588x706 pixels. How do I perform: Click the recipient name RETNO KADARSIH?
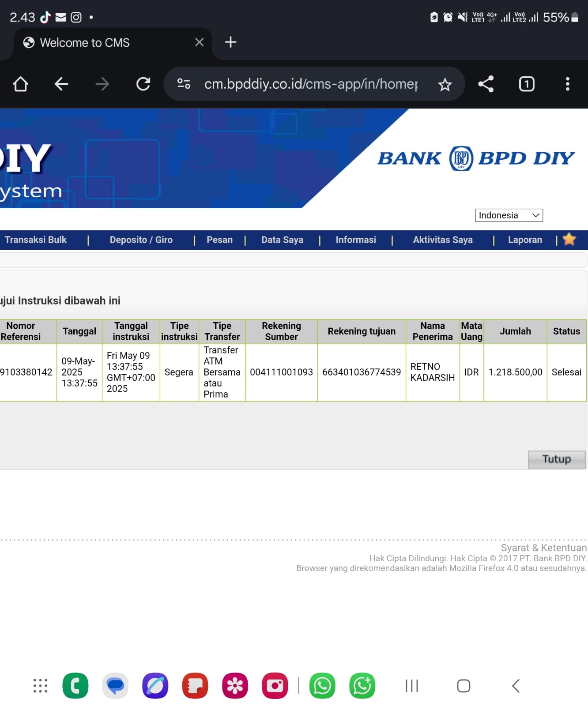(433, 372)
